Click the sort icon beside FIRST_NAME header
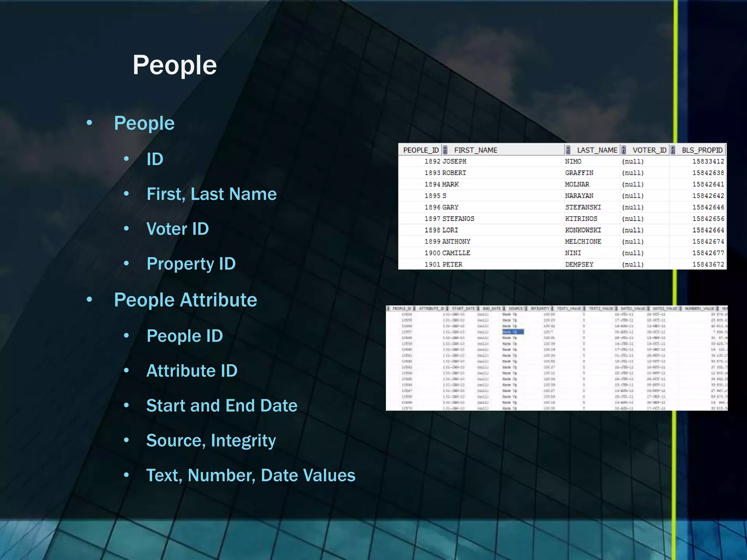Screen dimensions: 747x560 pyautogui.click(x=445, y=150)
